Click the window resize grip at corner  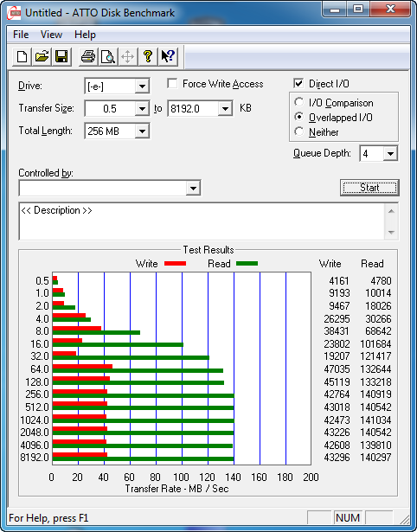(x=403, y=519)
